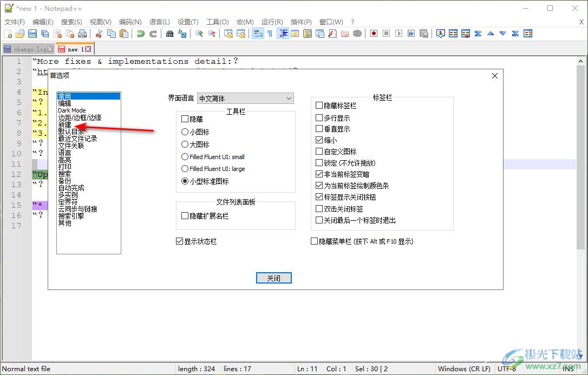Run macro multiple times icon

(411, 34)
